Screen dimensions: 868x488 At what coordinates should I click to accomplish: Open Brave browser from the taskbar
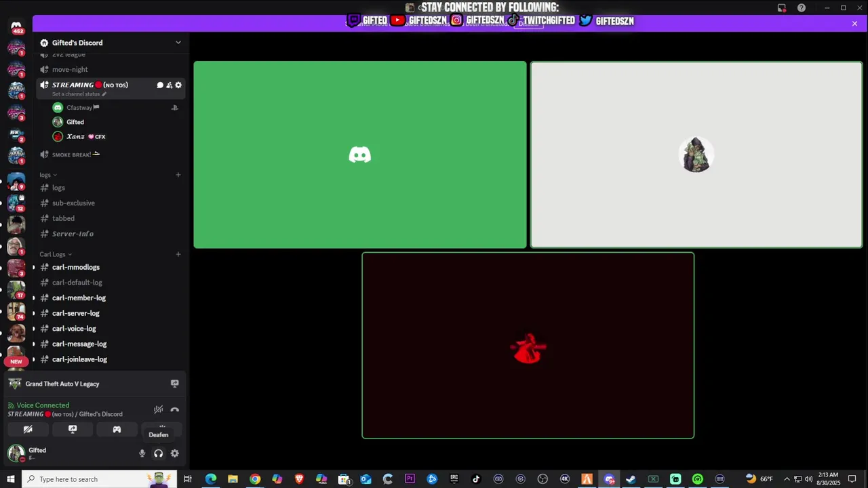tap(299, 479)
